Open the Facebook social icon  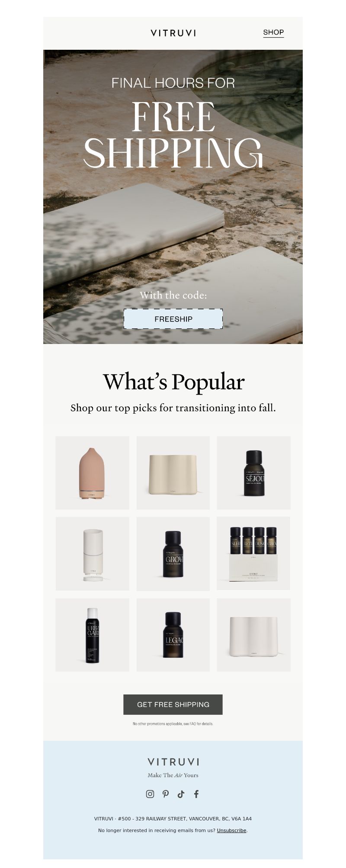(x=196, y=794)
